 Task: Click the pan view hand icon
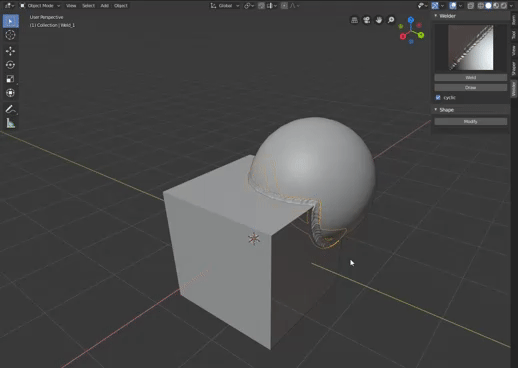pyautogui.click(x=379, y=20)
